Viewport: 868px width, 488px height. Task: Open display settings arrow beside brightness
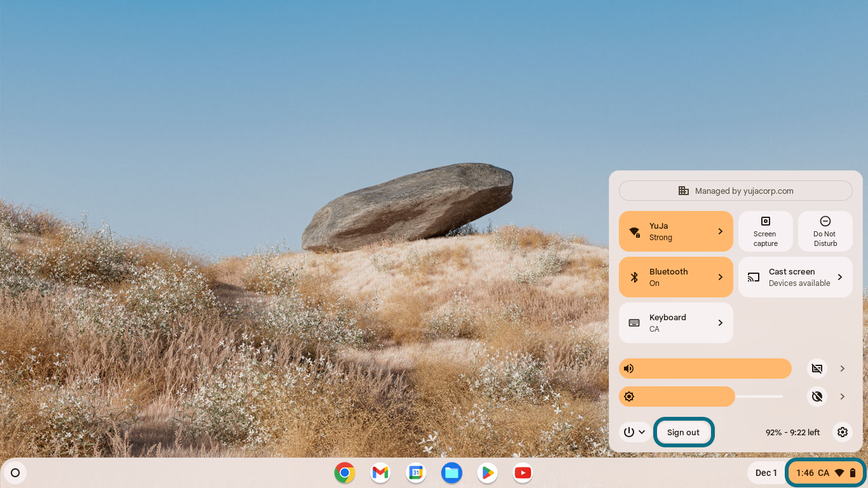pyautogui.click(x=843, y=396)
